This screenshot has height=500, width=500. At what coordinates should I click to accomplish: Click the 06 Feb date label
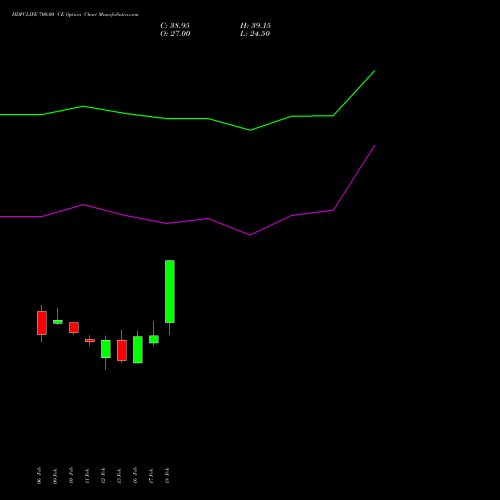[x=39, y=476]
